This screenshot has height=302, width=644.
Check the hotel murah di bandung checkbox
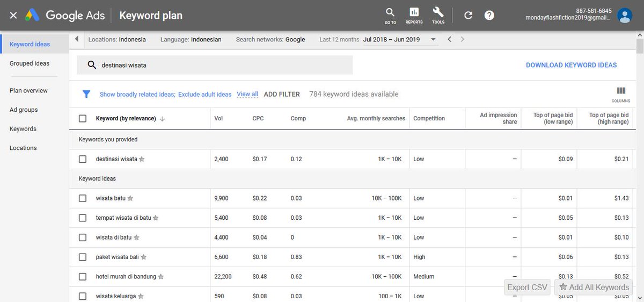coord(83,277)
